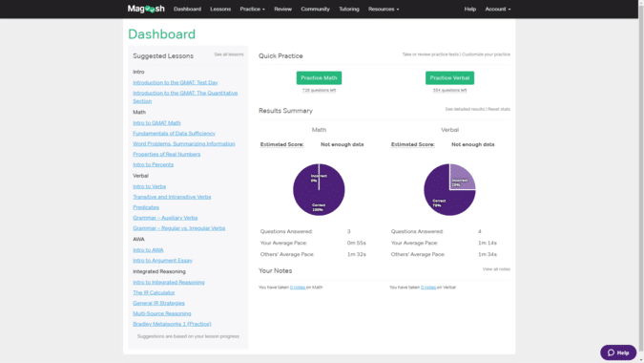The width and height of the screenshot is (644, 363).
Task: Open Introduction to the GMAT: Quantitative Section lesson
Action: point(185,97)
